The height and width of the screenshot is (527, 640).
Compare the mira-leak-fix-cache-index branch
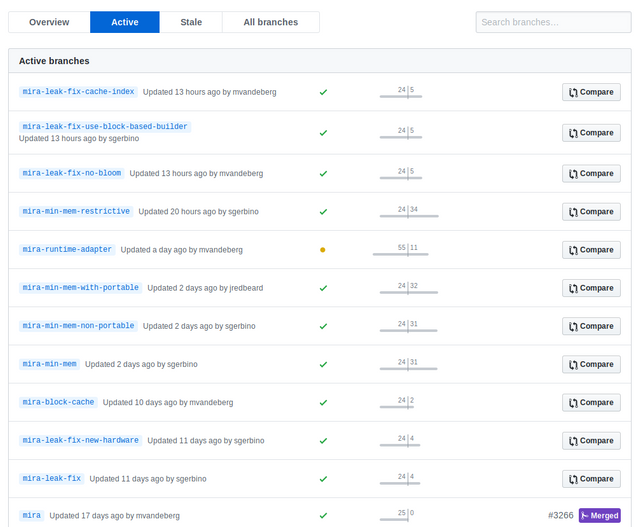[591, 92]
